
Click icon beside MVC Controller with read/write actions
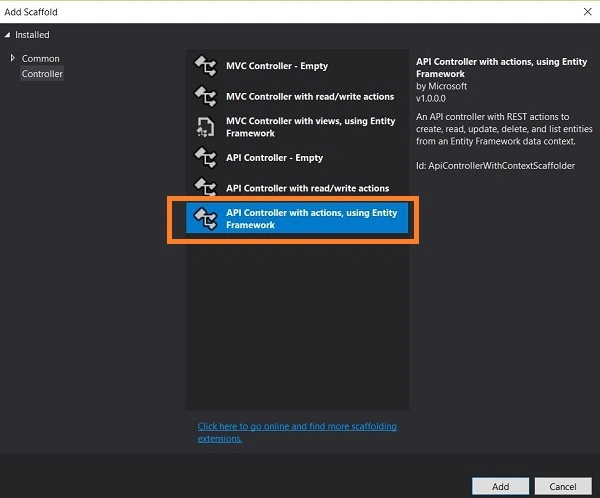[x=205, y=96]
